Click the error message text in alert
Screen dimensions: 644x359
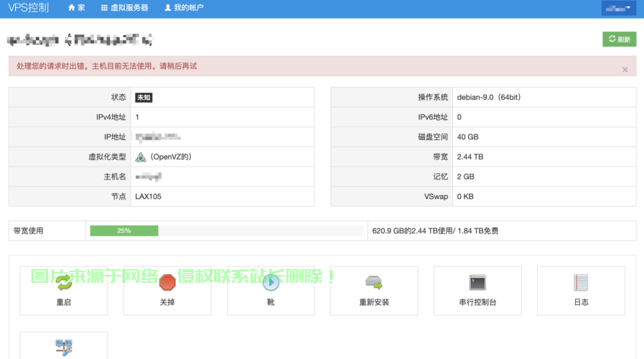click(107, 66)
